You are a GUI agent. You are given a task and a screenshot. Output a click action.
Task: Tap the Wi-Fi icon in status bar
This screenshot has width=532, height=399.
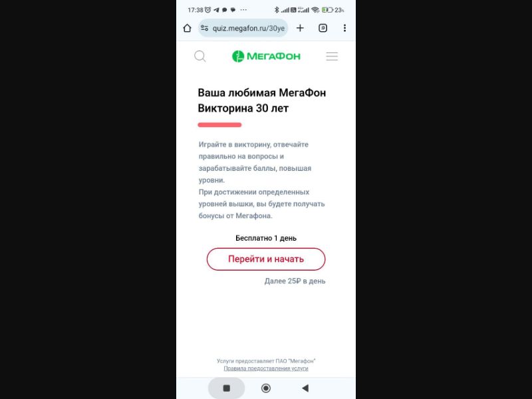(315, 10)
